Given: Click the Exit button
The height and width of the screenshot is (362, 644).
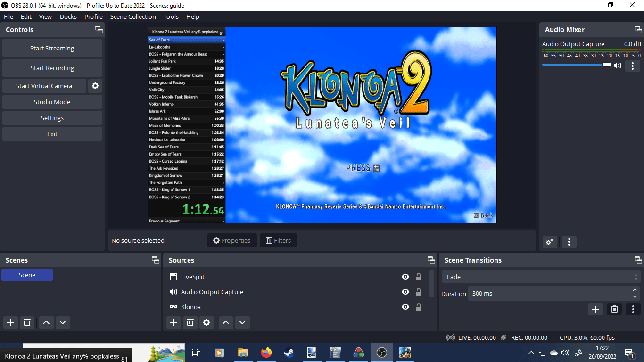Looking at the screenshot, I should coord(52,134).
